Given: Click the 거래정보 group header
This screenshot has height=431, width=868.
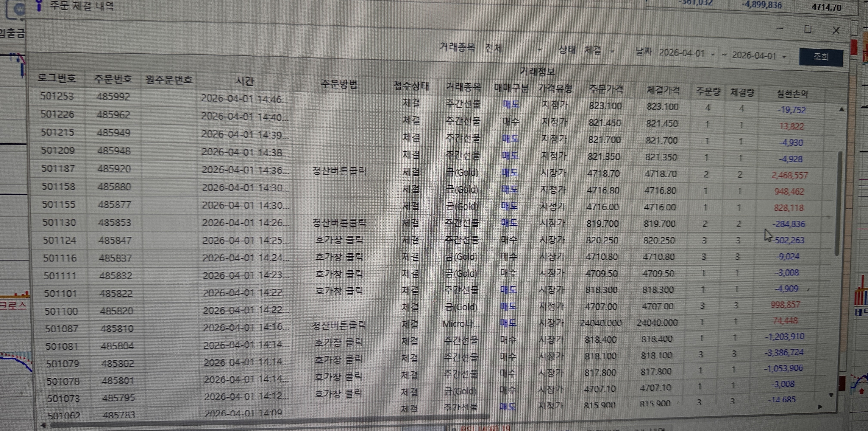Looking at the screenshot, I should coord(537,71).
